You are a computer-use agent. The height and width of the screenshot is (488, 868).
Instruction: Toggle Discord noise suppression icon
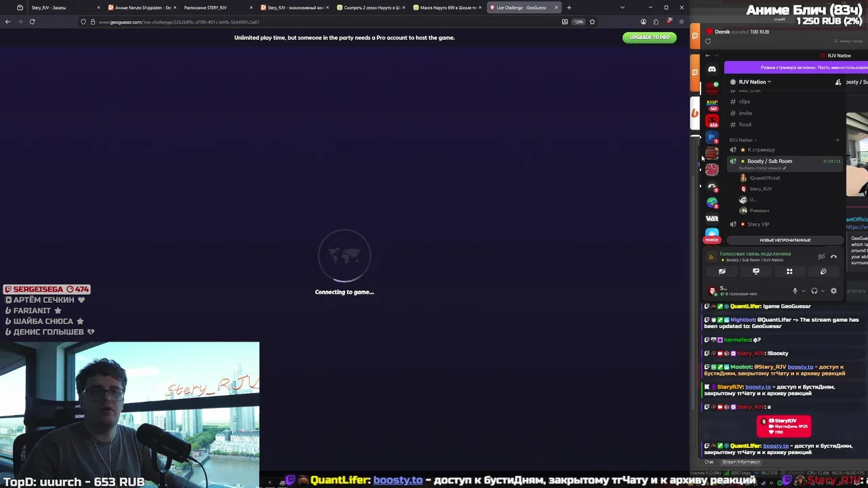pos(821,257)
